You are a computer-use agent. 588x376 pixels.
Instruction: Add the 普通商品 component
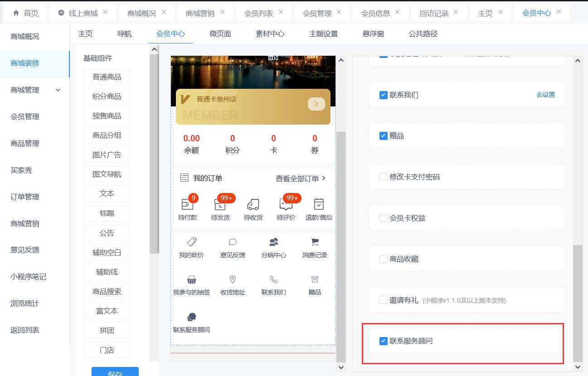(x=107, y=77)
